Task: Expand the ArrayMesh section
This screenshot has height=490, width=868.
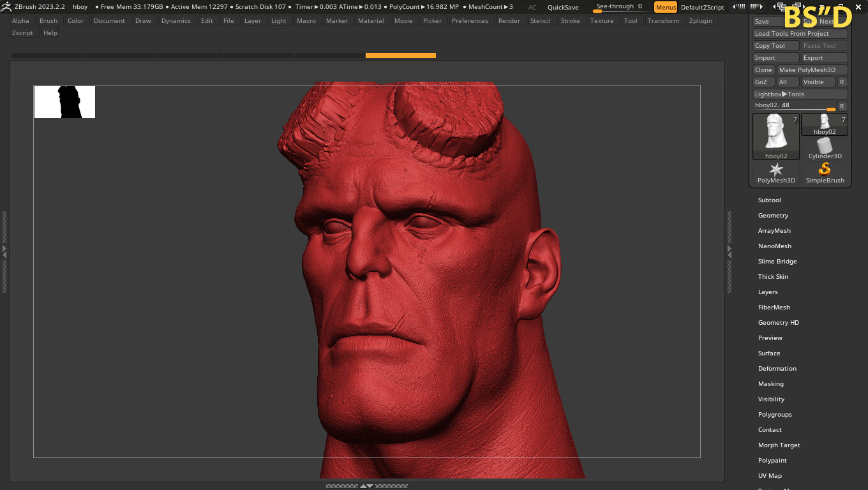Action: [774, 231]
